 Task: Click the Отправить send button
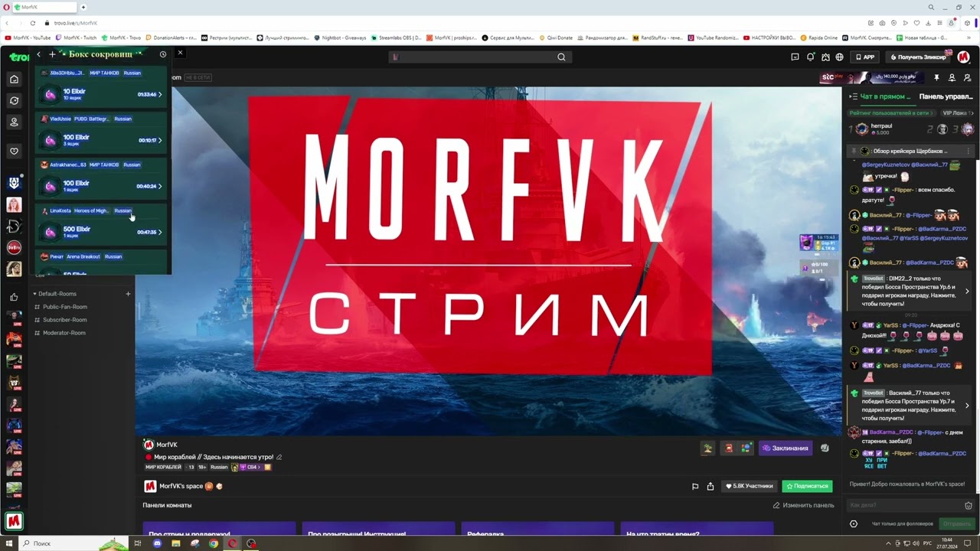click(956, 523)
